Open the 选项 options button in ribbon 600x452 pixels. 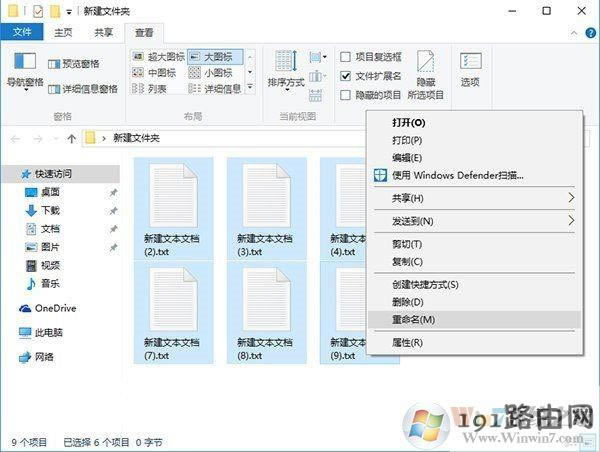470,68
